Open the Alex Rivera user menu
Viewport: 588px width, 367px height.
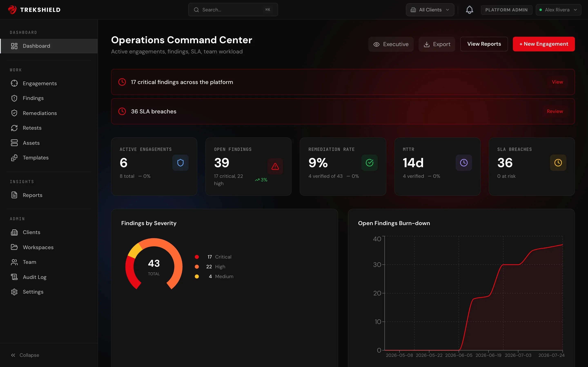tap(558, 10)
